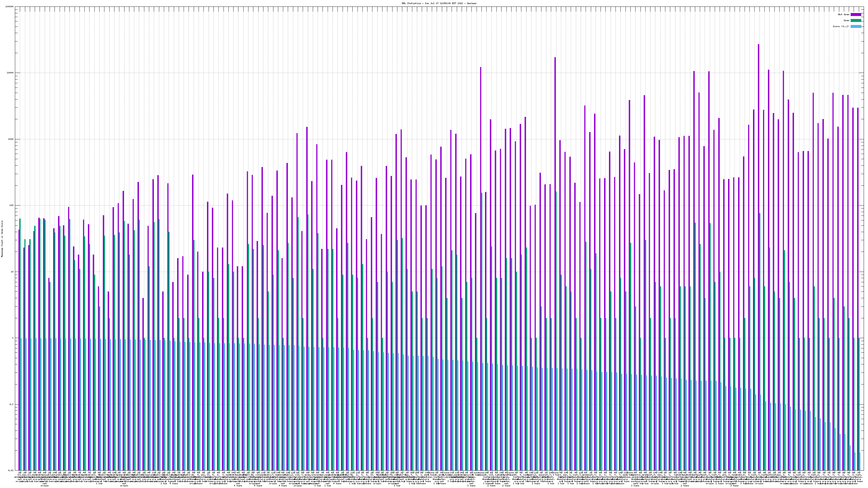
Task: Click the 100000 y-axis tick label
Action: click(10, 7)
